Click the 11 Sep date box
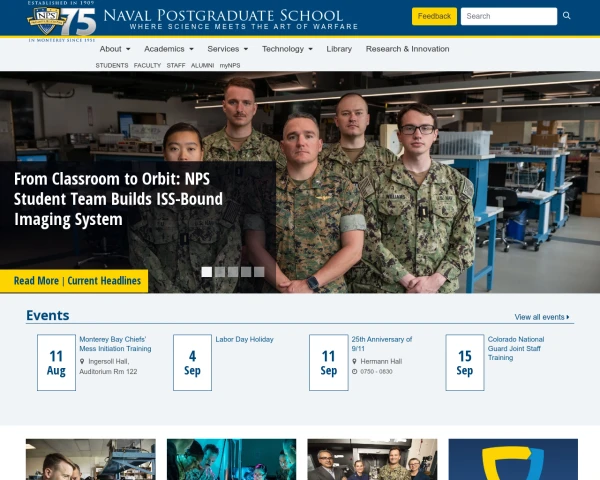Image resolution: width=600 pixels, height=480 pixels. tap(329, 362)
